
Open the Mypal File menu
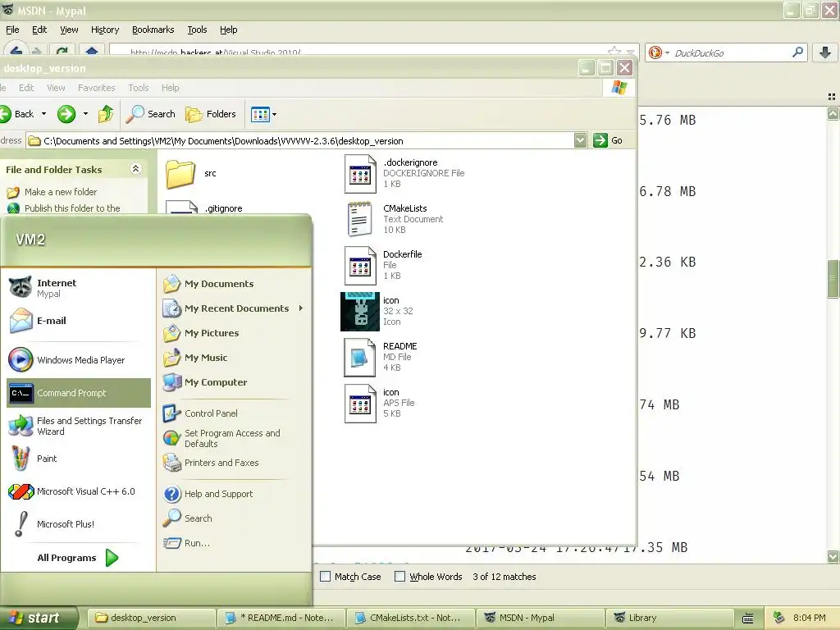pyautogui.click(x=12, y=30)
